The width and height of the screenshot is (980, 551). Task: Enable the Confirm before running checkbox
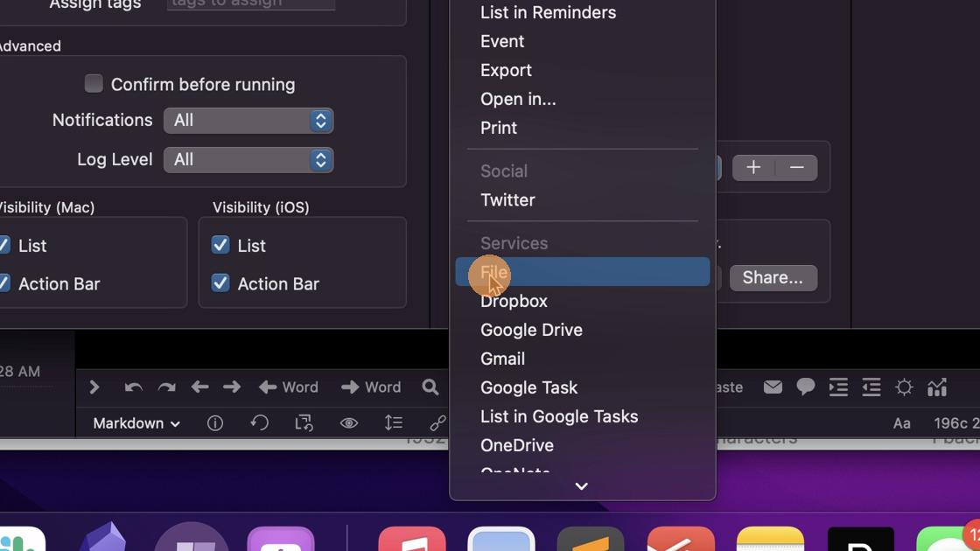[x=94, y=83]
